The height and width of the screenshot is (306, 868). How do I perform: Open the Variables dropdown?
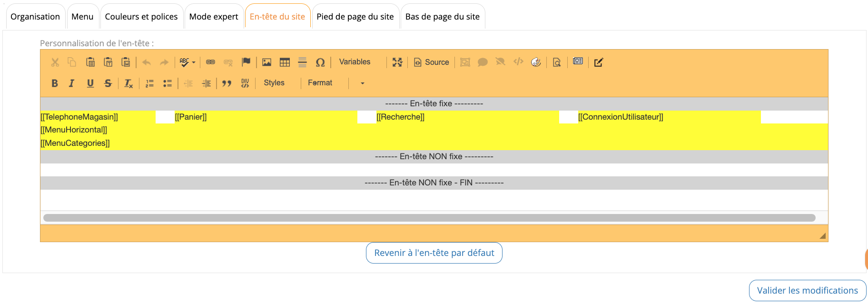(x=355, y=62)
